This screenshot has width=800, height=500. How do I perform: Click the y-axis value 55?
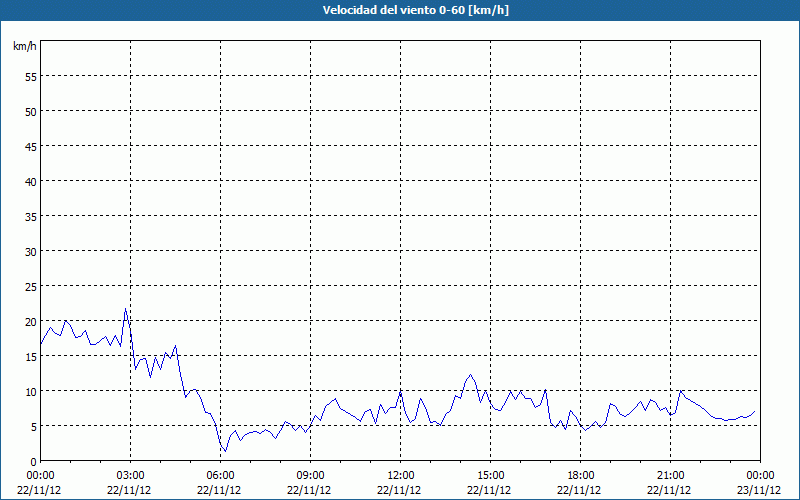[x=31, y=77]
